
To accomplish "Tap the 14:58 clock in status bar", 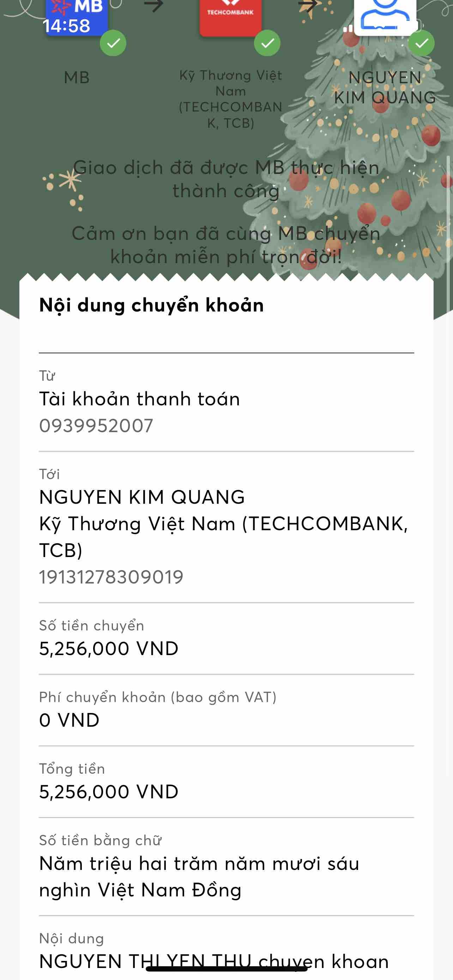I will [x=67, y=26].
